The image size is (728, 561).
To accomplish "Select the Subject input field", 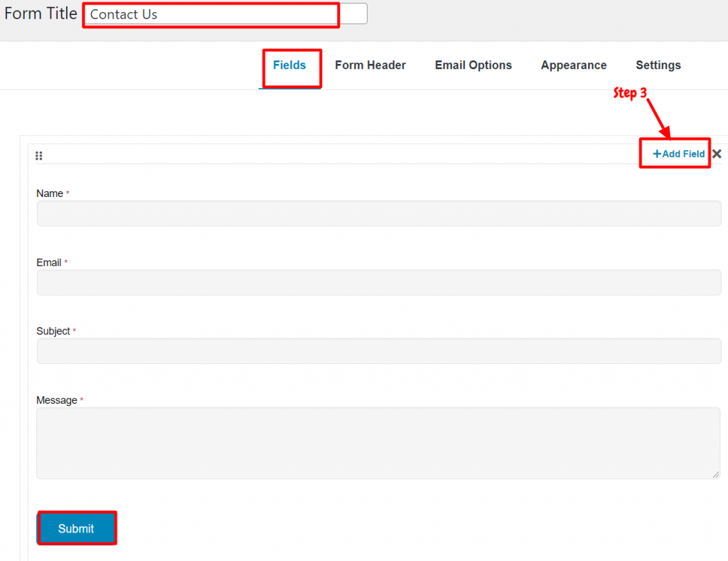I will click(379, 351).
